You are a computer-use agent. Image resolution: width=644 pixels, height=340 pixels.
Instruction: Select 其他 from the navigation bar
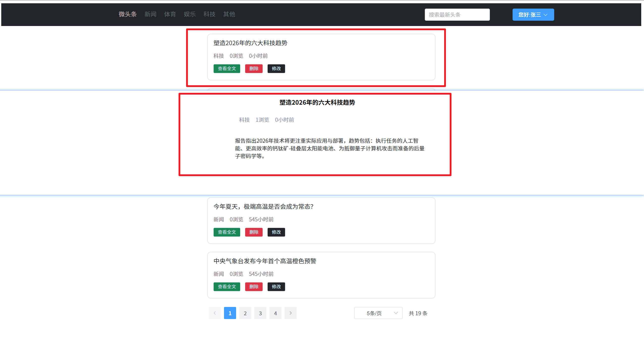[x=229, y=14]
